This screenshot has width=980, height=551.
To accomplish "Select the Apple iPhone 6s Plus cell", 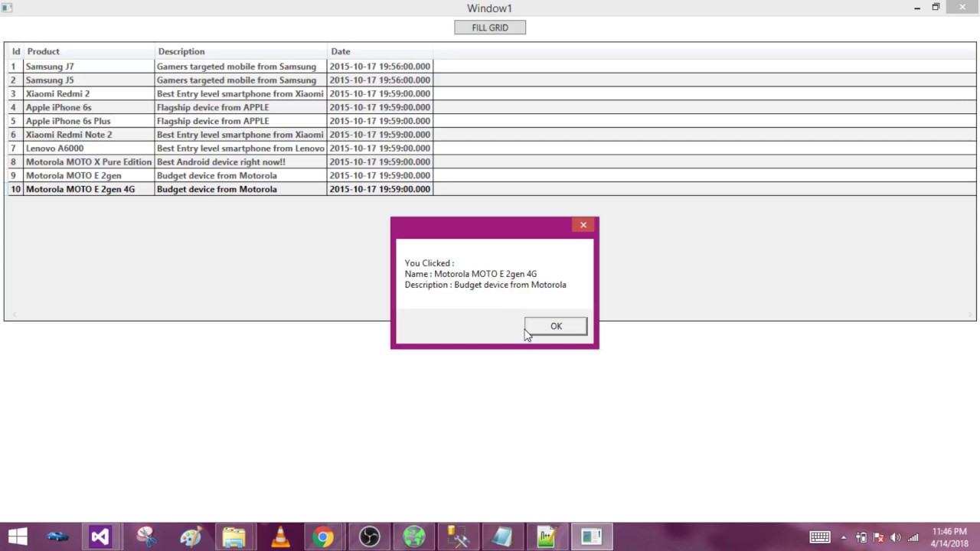I will pos(89,121).
